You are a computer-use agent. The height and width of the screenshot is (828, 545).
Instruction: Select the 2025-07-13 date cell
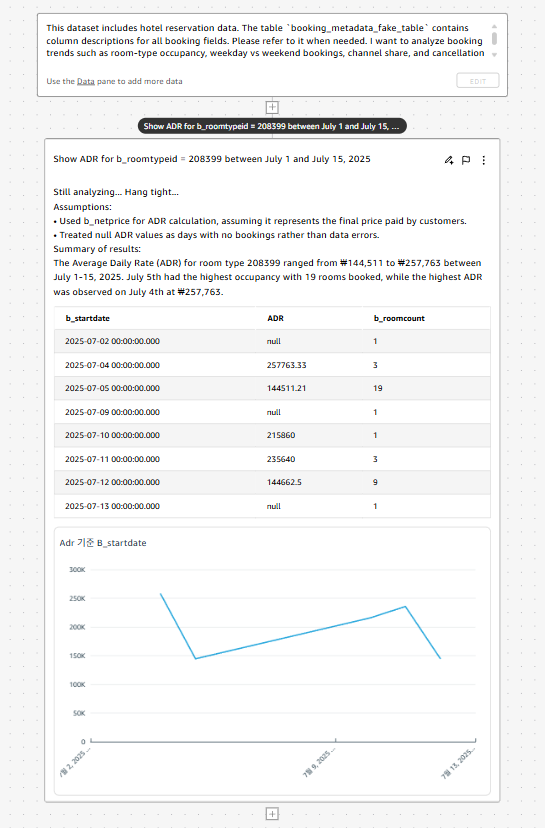(x=112, y=506)
